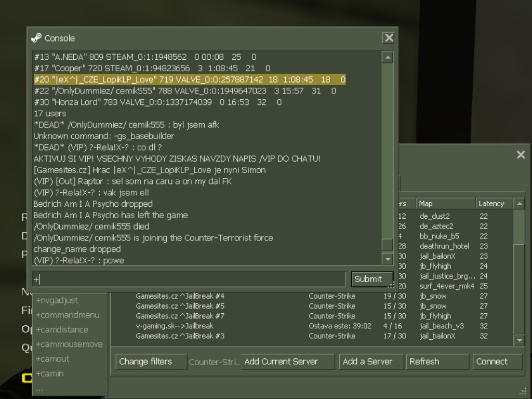Select server Gamesites.cz ^JailBreak #4
Image resolution: width=532 pixels, height=399 pixels.
180,296
